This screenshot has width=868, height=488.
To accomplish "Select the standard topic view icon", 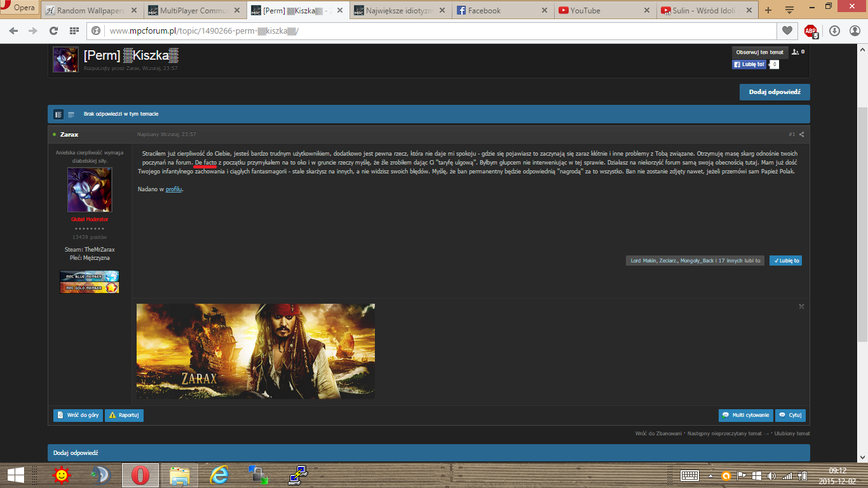I will (58, 114).
